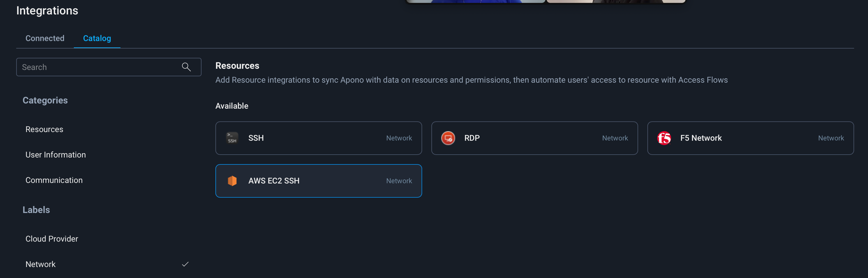Select the Catalog tab
This screenshot has width=868, height=278.
point(97,38)
